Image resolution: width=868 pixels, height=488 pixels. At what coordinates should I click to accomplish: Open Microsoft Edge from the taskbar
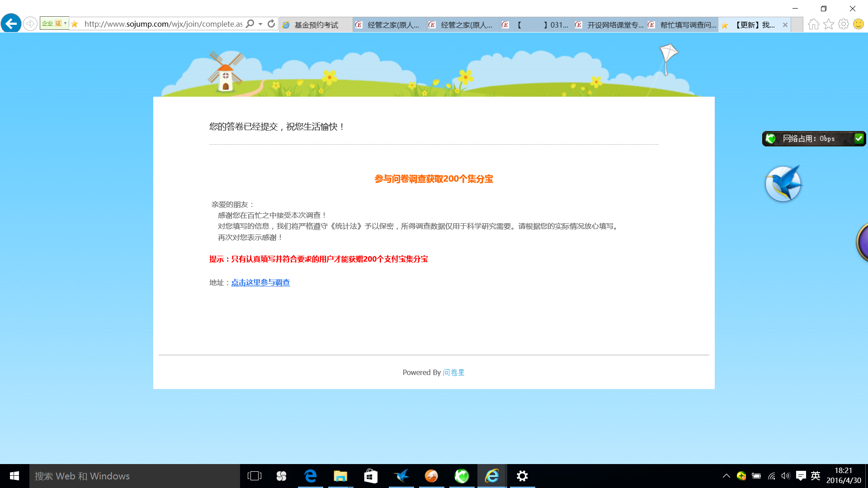pyautogui.click(x=311, y=476)
